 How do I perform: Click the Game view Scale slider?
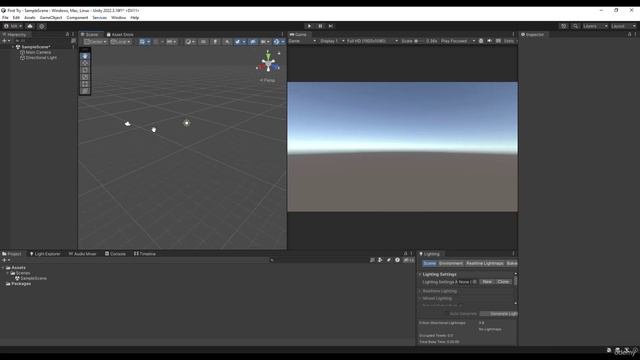click(419, 41)
